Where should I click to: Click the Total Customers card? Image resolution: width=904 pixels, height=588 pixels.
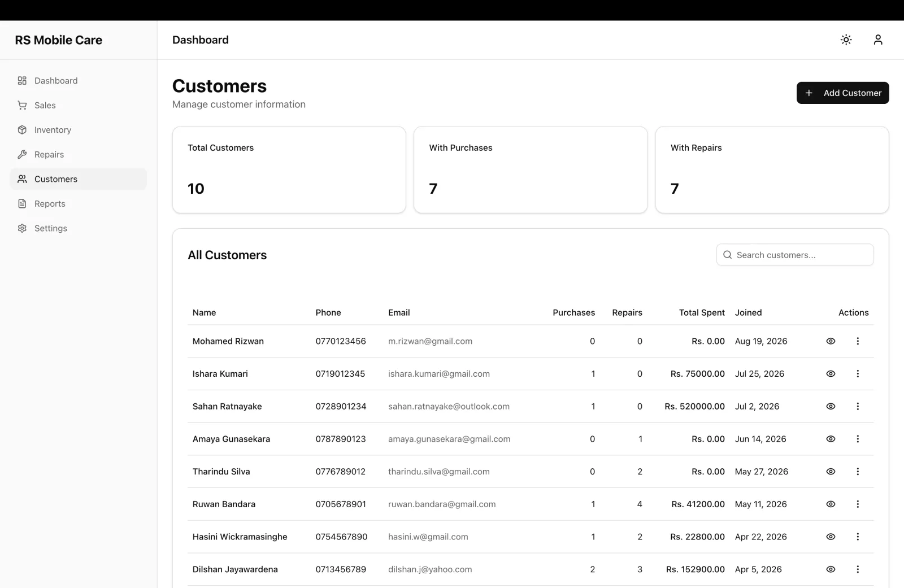[x=289, y=169]
